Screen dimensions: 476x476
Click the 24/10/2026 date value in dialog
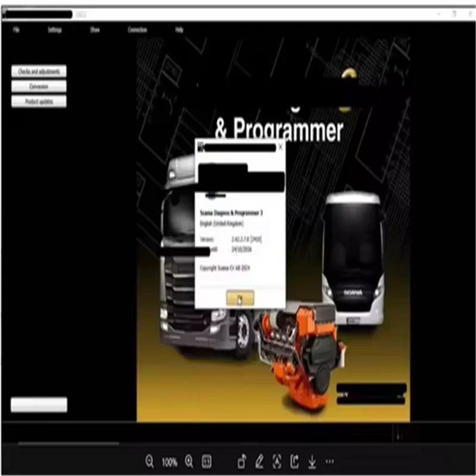[x=242, y=249]
